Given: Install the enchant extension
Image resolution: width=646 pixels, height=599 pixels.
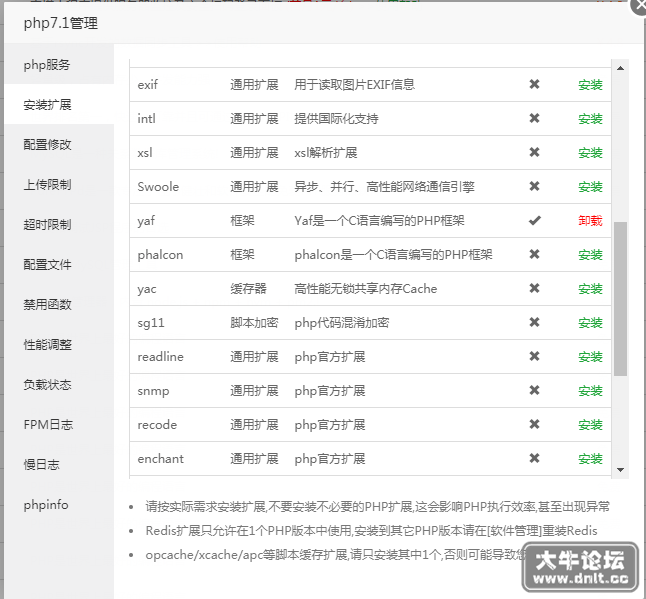Looking at the screenshot, I should pyautogui.click(x=590, y=459).
